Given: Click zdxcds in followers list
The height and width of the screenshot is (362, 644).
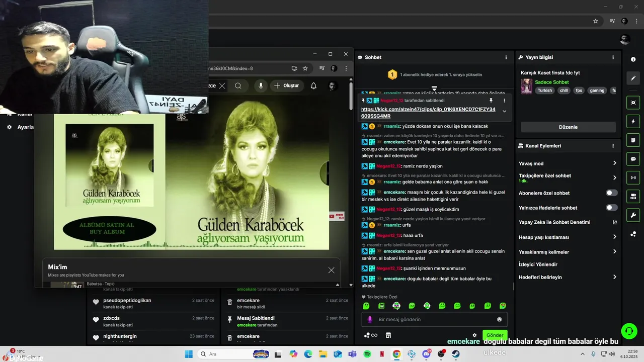Looking at the screenshot, I should (x=111, y=318).
